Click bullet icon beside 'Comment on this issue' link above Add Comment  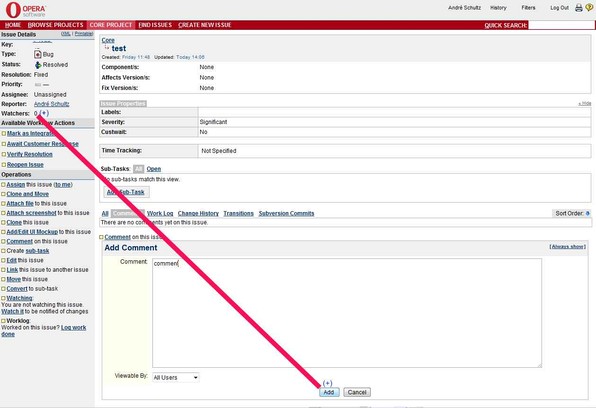101,237
